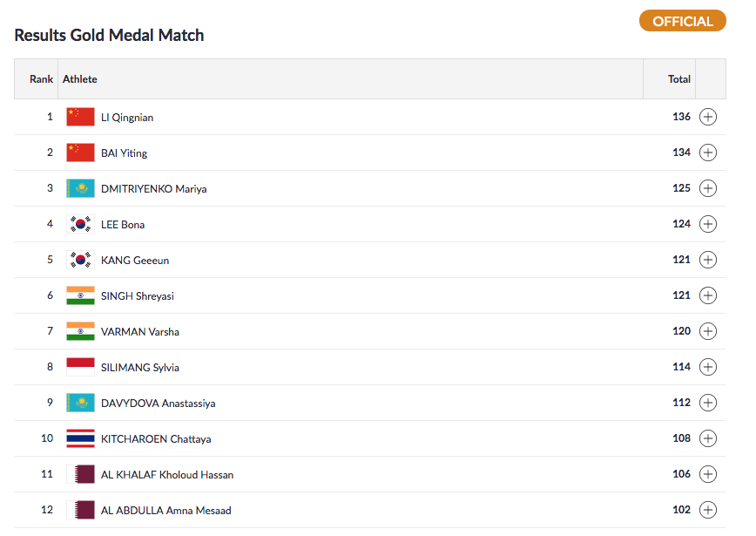Expand the row for KANG Geeeun
The image size is (756, 536).
pyautogui.click(x=708, y=261)
